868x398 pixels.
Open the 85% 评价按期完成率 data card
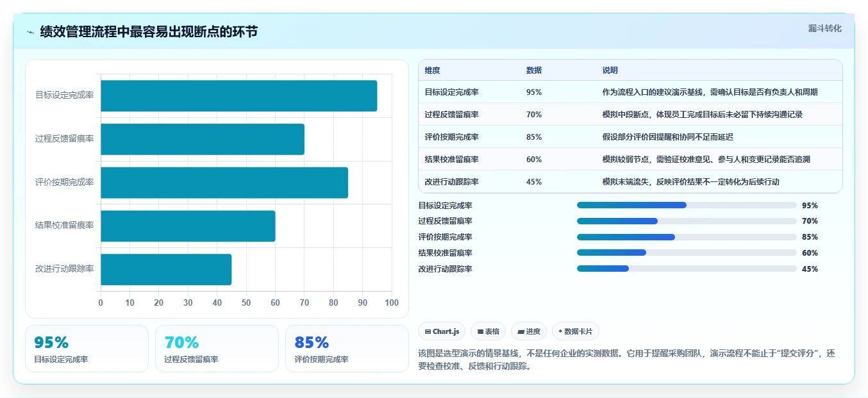(x=347, y=349)
